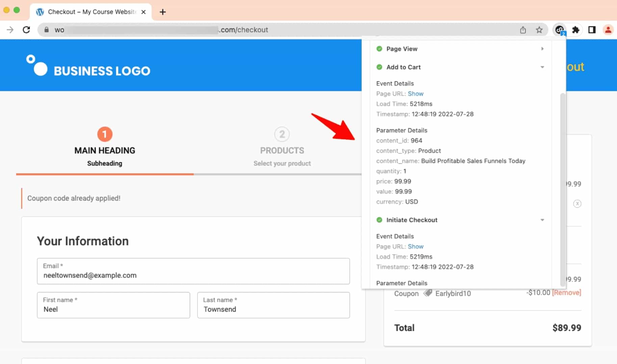
Task: Open the Extensions puzzle icon
Action: (x=576, y=30)
